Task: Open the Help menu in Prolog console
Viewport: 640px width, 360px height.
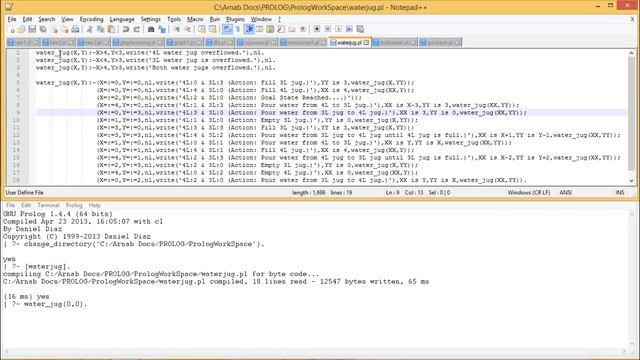Action: (x=94, y=205)
